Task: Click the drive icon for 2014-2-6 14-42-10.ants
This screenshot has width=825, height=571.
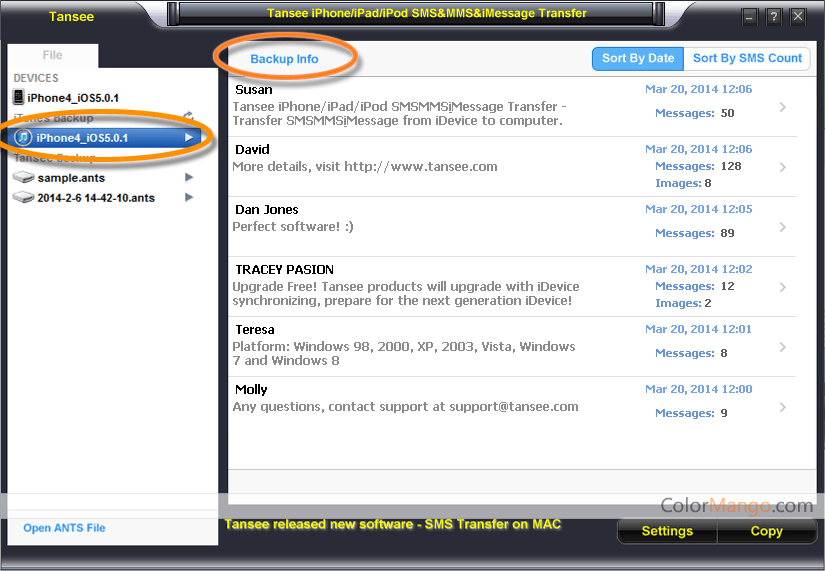Action: [x=23, y=197]
